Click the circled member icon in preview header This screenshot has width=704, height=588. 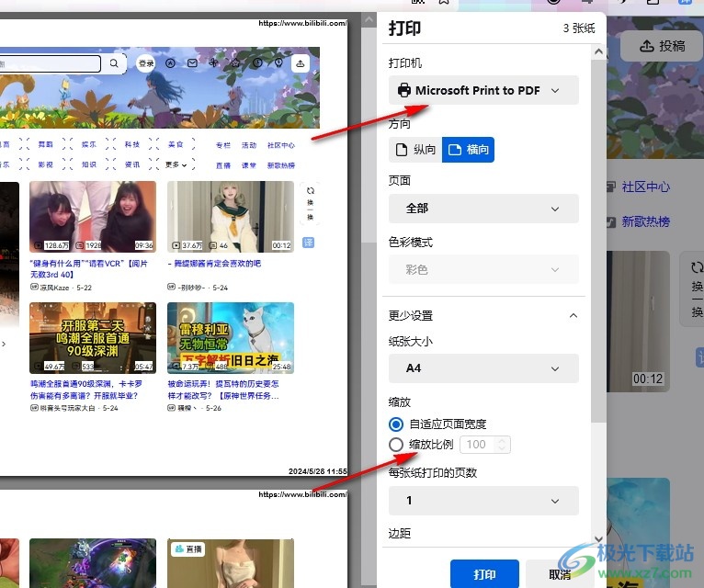[x=170, y=63]
